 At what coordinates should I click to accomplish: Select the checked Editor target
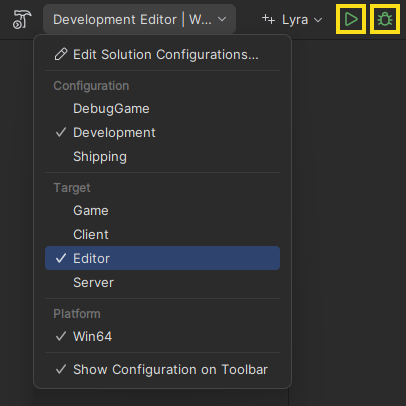tap(162, 258)
